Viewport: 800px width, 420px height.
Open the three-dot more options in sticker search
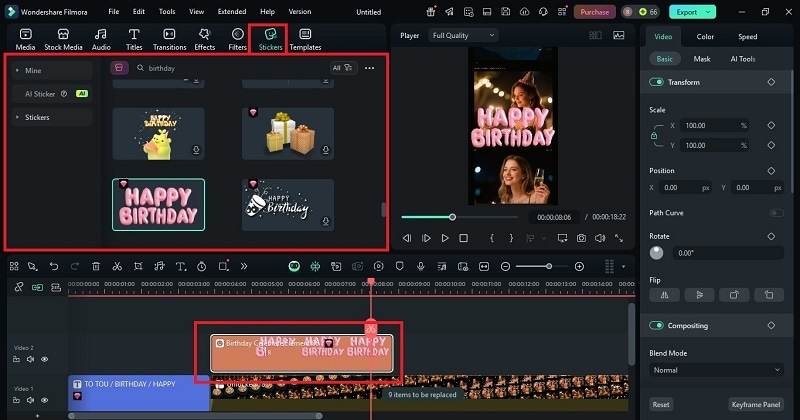pyautogui.click(x=369, y=68)
